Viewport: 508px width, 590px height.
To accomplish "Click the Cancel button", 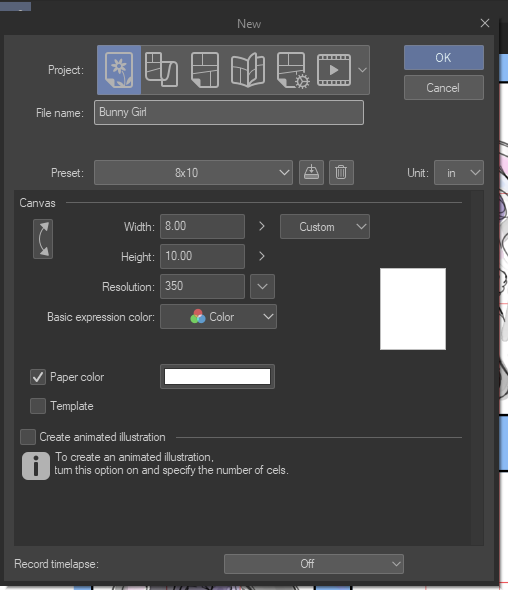I will tap(444, 88).
